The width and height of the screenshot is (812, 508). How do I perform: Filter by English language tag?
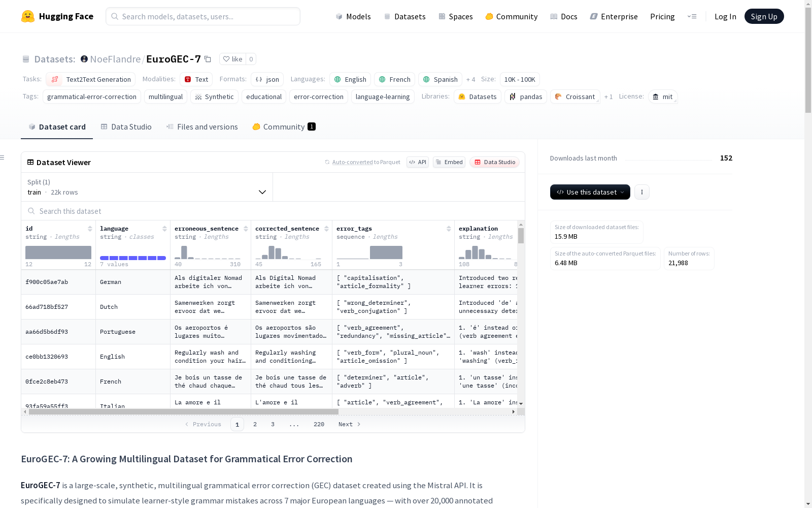[350, 79]
